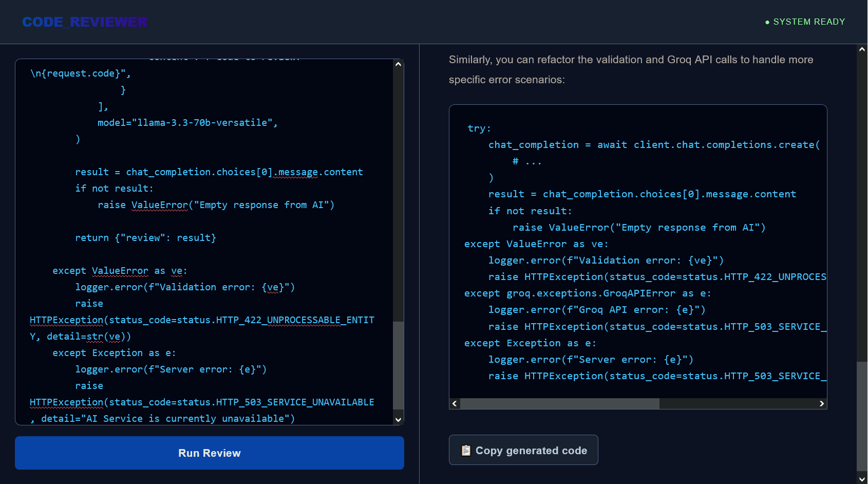The image size is (868, 484).
Task: Copy the generated code
Action: pos(523,450)
